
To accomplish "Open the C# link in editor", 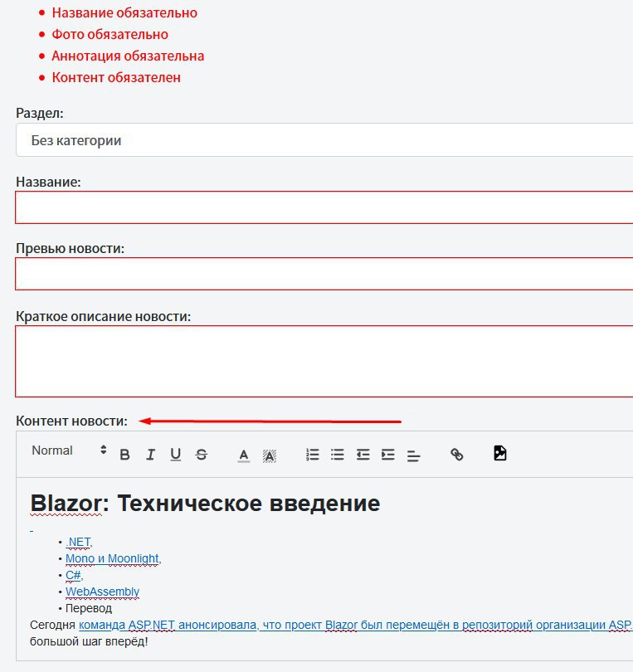I will (x=73, y=575).
